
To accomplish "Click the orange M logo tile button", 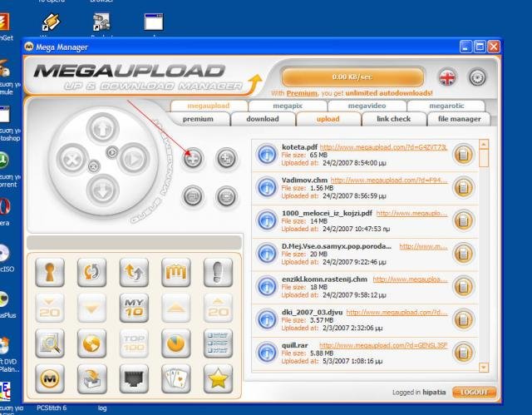I will [176, 272].
